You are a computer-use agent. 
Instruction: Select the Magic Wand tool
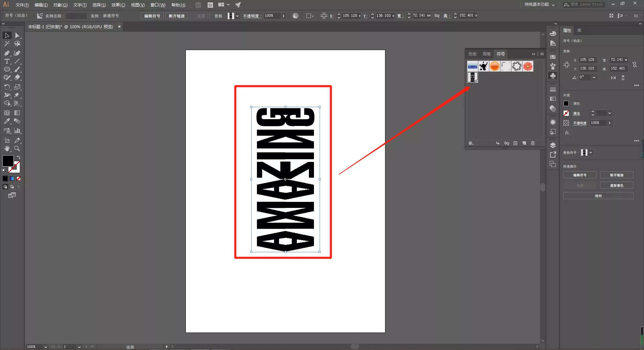coord(7,44)
